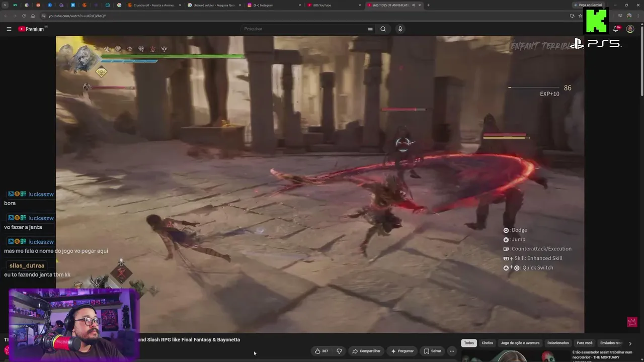Open the on-screen keyboard in search box
The image size is (644, 362).
tap(370, 29)
